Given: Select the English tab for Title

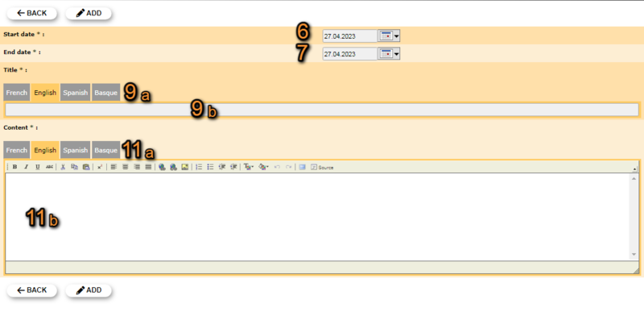Looking at the screenshot, I should [x=45, y=93].
